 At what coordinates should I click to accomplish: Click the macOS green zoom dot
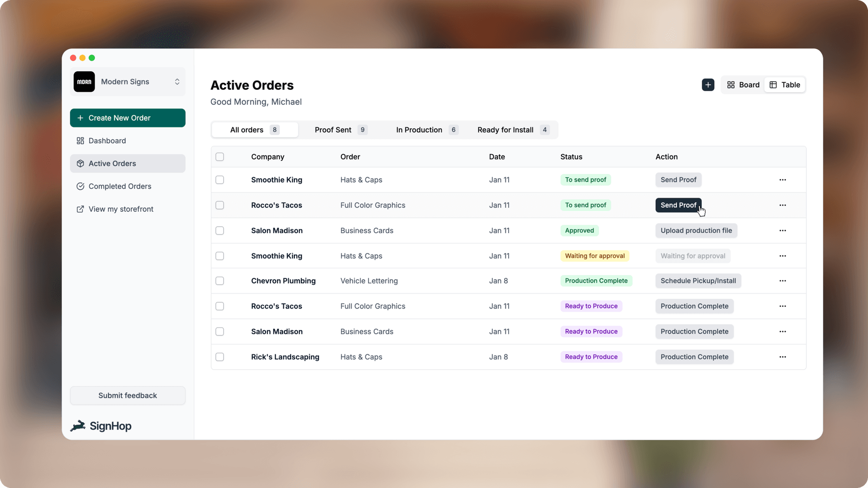(x=92, y=58)
